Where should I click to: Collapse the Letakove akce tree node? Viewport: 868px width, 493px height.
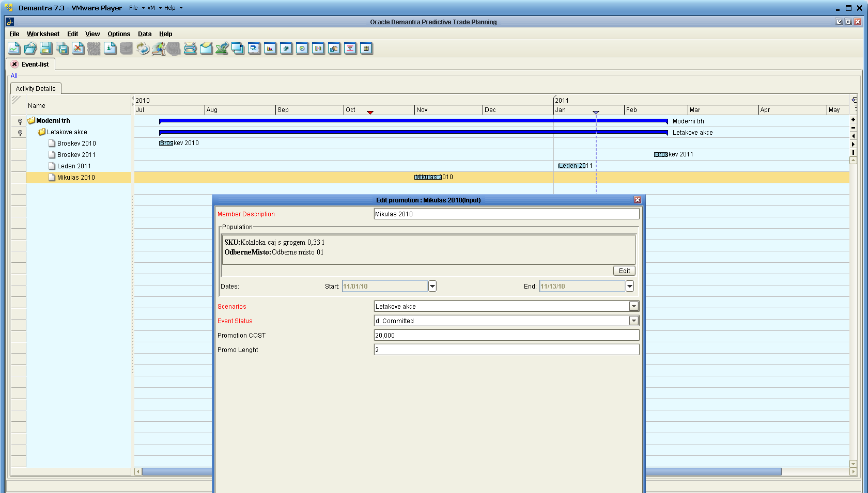coord(20,133)
